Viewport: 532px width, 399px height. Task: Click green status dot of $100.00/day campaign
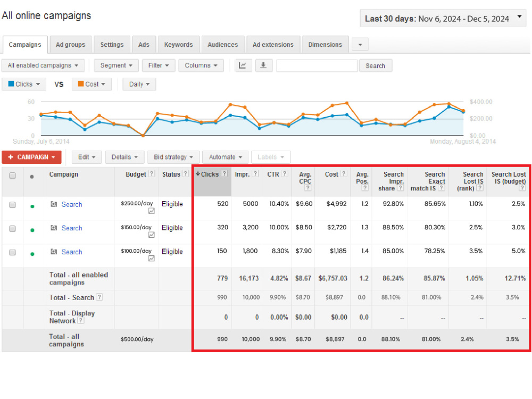pos(32,254)
